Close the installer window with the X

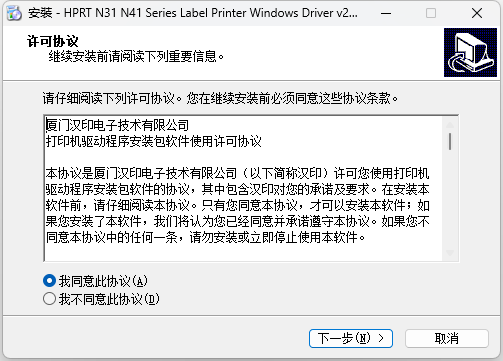477,13
